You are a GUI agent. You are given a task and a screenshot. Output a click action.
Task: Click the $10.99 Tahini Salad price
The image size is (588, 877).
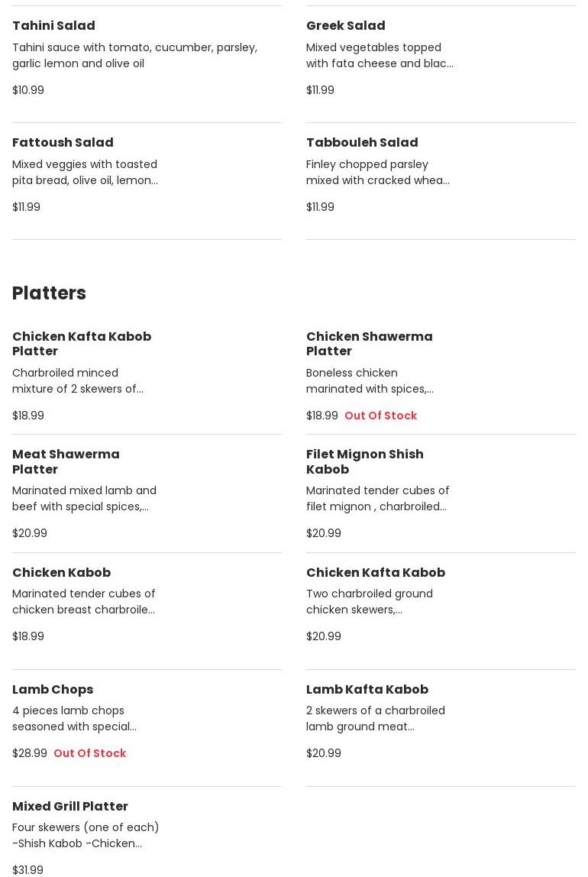point(28,90)
